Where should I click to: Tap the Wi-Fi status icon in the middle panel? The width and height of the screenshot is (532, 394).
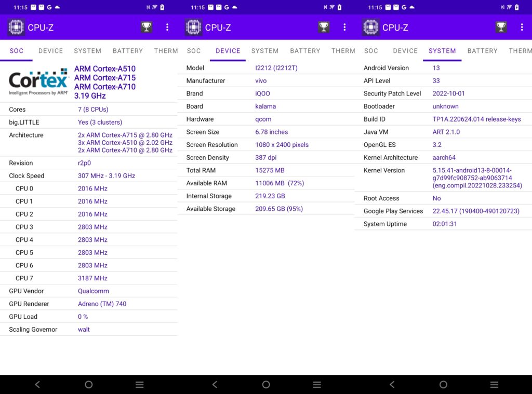tap(332, 7)
